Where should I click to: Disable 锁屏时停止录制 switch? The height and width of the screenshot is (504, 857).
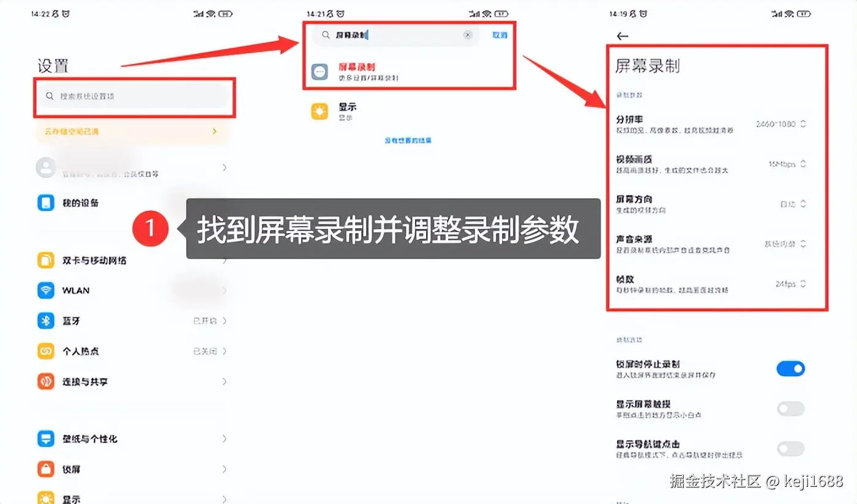[790, 369]
